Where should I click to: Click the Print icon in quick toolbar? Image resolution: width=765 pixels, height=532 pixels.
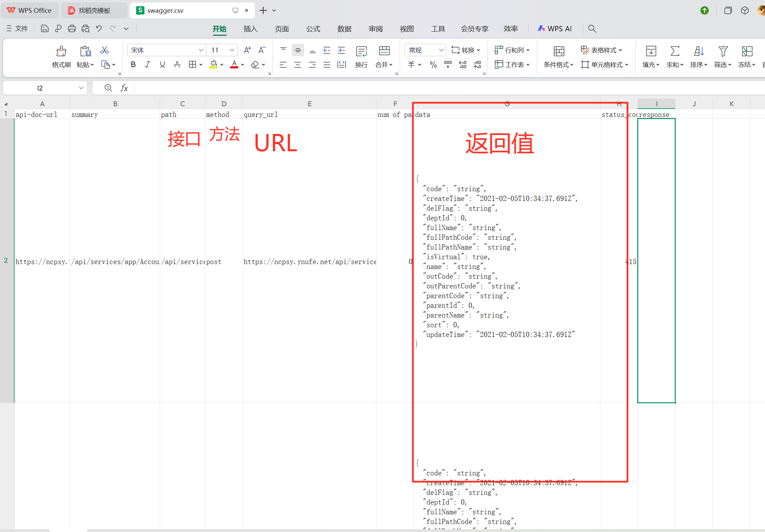72,28
